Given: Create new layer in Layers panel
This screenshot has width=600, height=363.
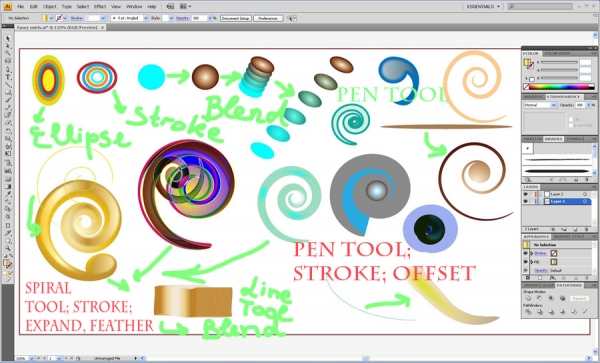Looking at the screenshot, I should (576, 229).
